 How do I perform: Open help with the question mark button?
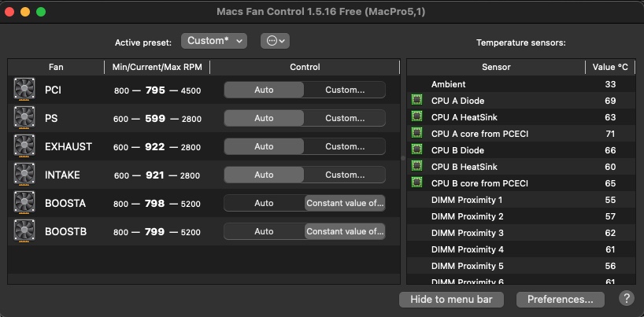626,299
